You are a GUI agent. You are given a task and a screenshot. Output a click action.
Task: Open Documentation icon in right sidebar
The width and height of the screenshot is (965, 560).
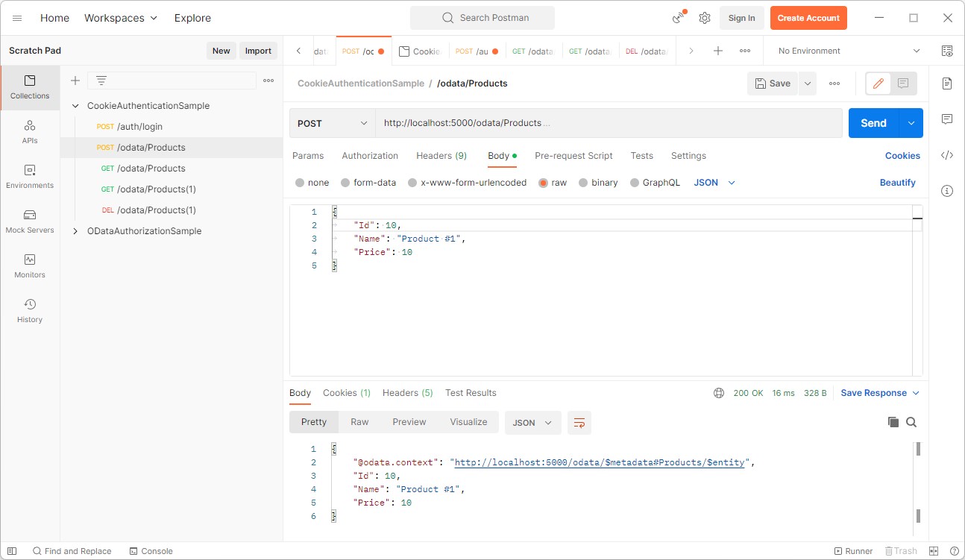[x=947, y=83]
